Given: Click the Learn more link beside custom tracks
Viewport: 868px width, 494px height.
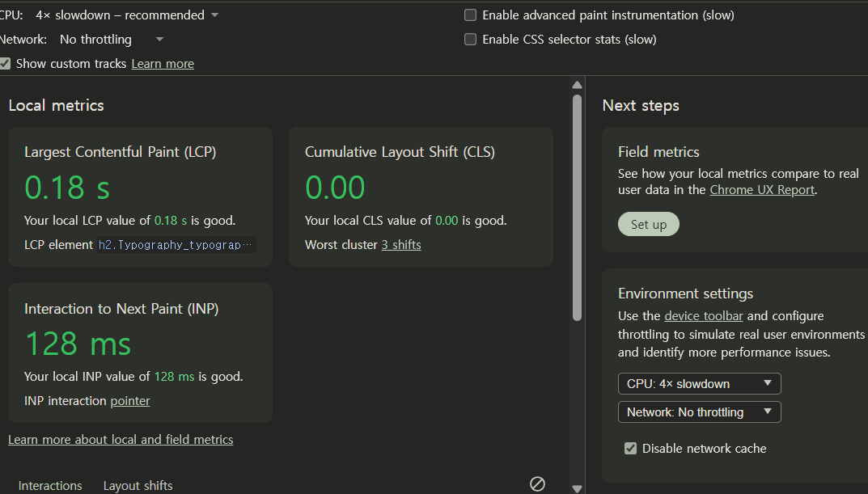Looking at the screenshot, I should coord(163,64).
